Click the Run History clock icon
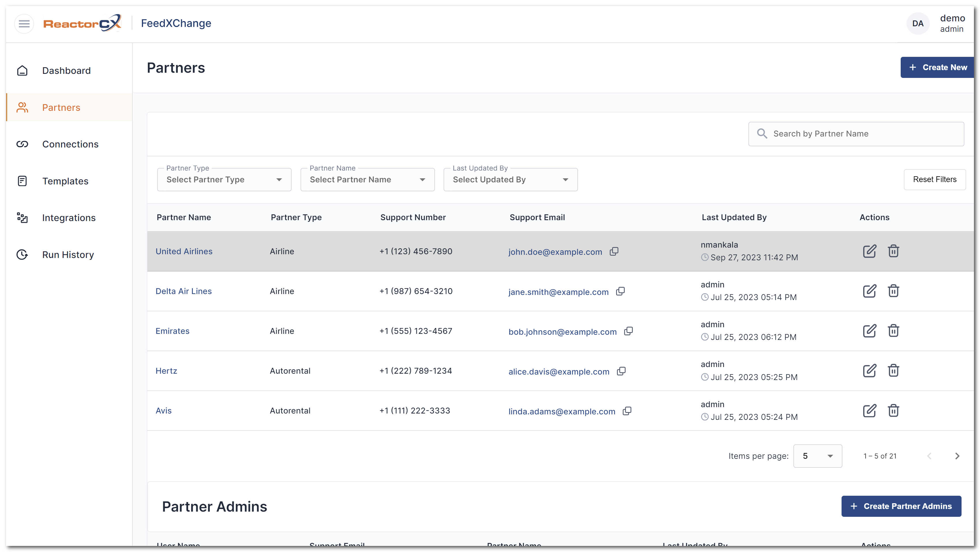Screen dimensions: 980x552 click(22, 255)
